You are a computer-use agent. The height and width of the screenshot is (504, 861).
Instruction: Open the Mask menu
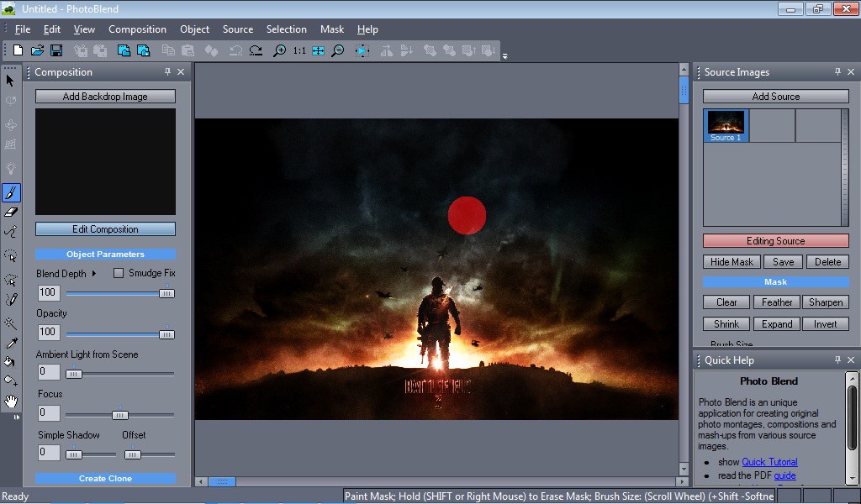331,29
